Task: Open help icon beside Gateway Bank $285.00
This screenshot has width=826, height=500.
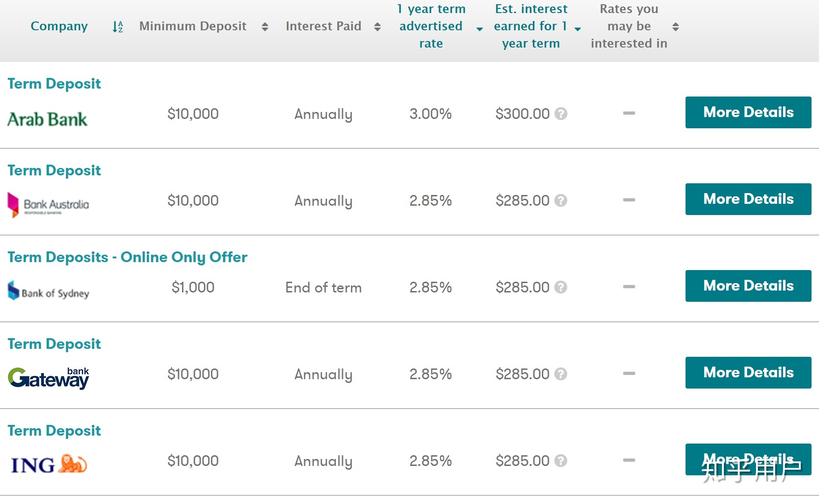Action: point(561,375)
